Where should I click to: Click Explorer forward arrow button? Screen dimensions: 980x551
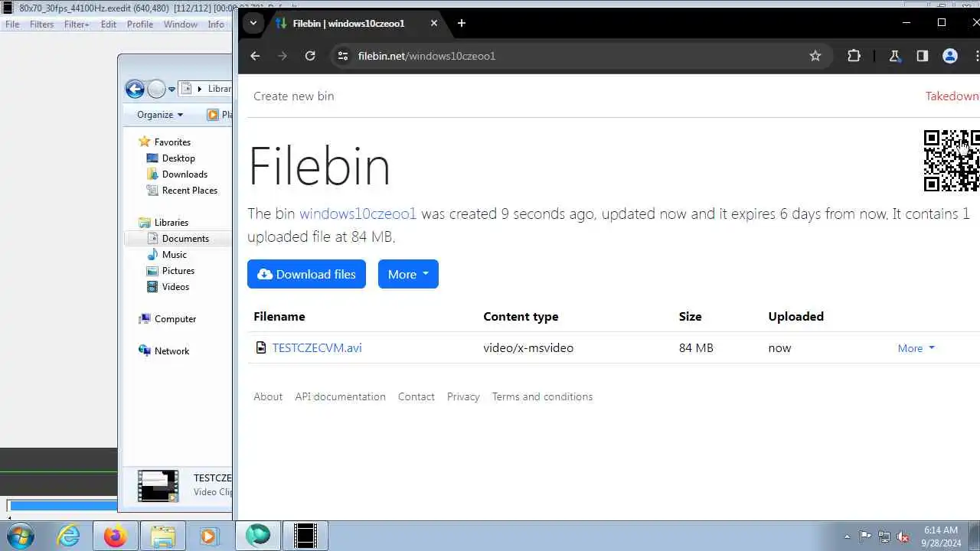(156, 90)
